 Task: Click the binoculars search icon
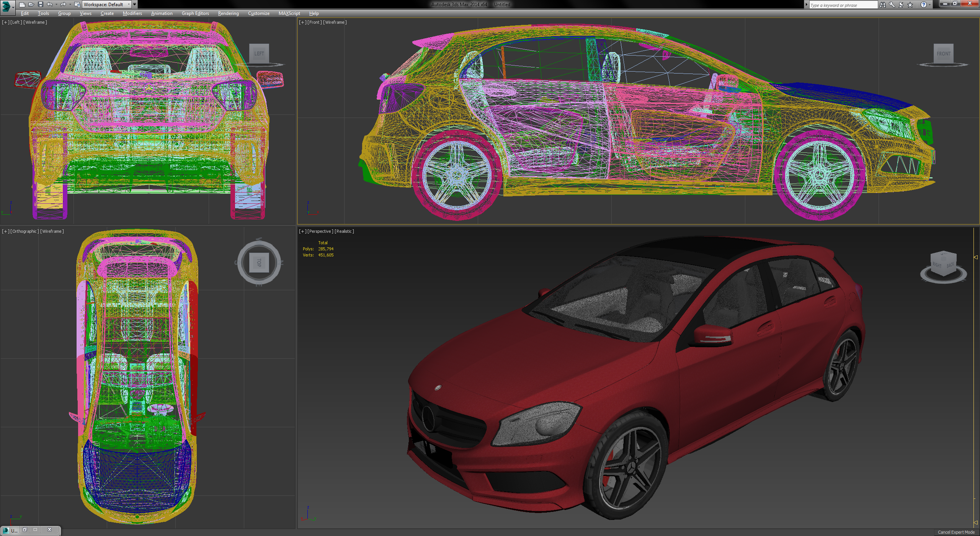click(x=883, y=5)
